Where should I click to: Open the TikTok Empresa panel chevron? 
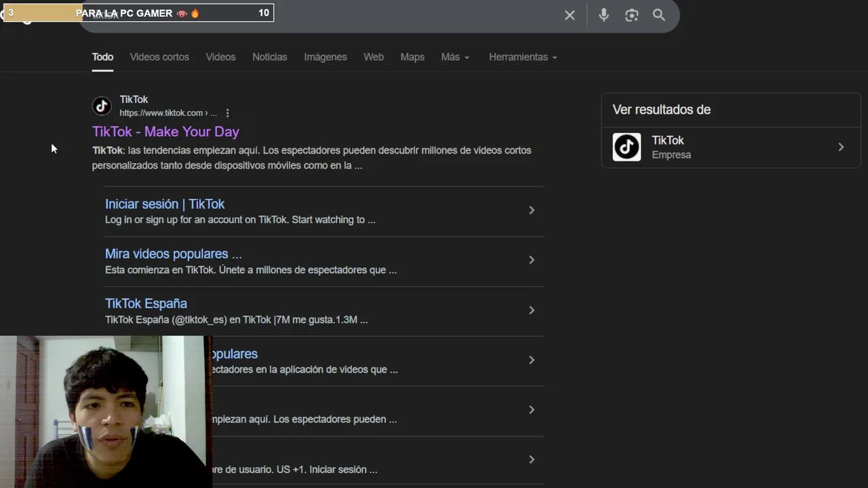[x=841, y=147]
